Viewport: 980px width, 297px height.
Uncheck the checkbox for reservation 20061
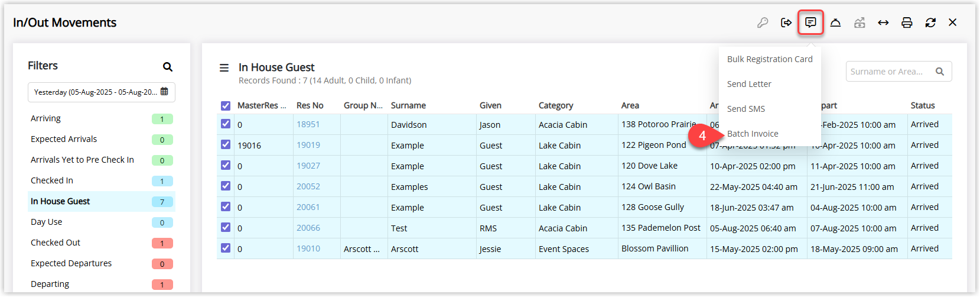click(226, 207)
